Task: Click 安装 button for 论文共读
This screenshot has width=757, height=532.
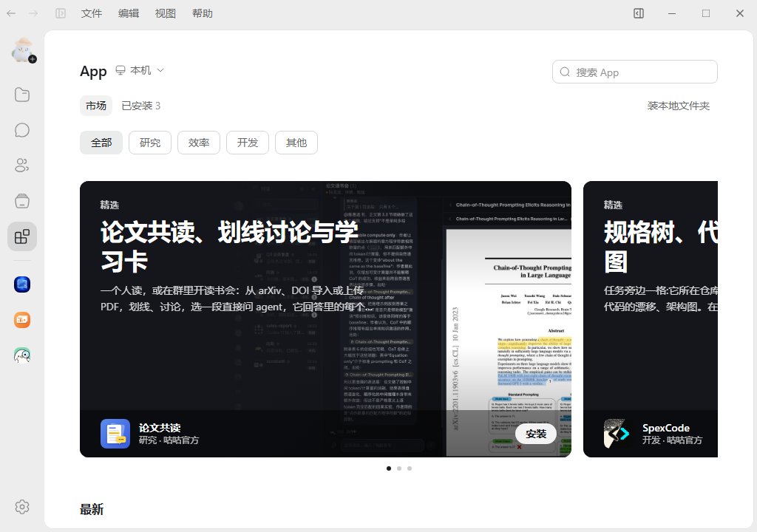Action: coord(536,434)
